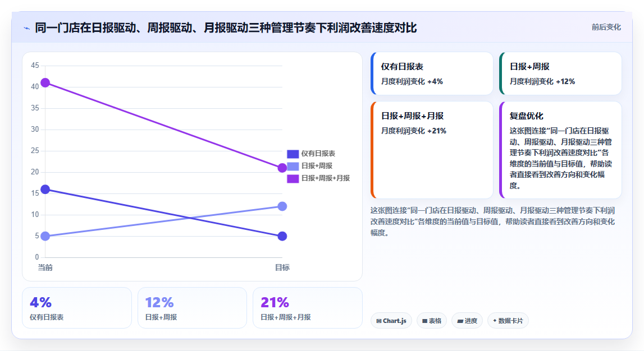This screenshot has height=351, width=644.
Task: Click the 日报+周报+月报 legend label
Action: coord(326,178)
